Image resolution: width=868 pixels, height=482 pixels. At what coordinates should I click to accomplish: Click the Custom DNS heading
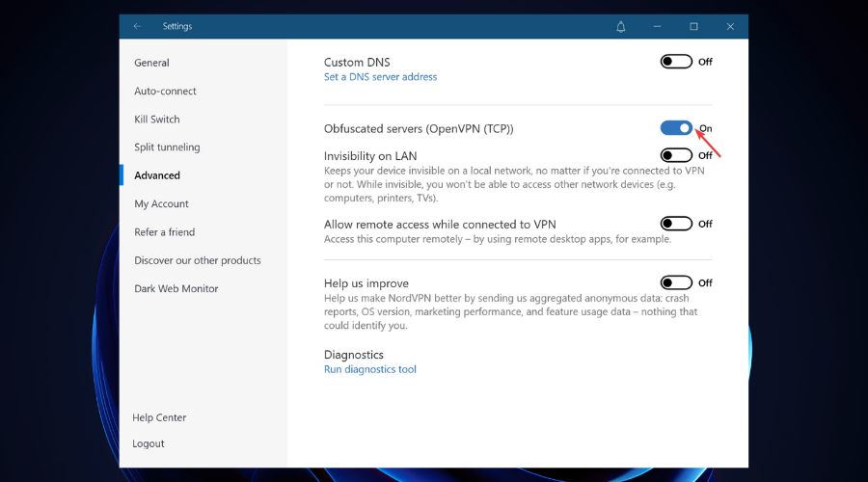pyautogui.click(x=357, y=62)
